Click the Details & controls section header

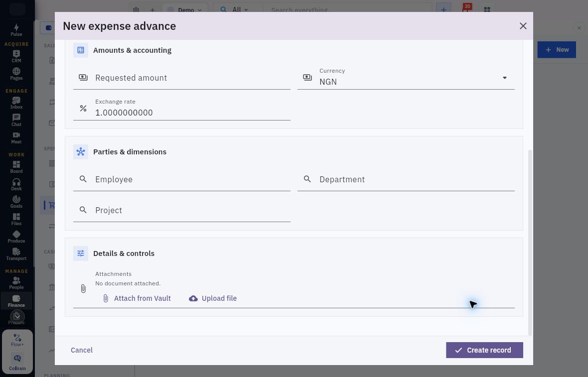[x=124, y=253]
